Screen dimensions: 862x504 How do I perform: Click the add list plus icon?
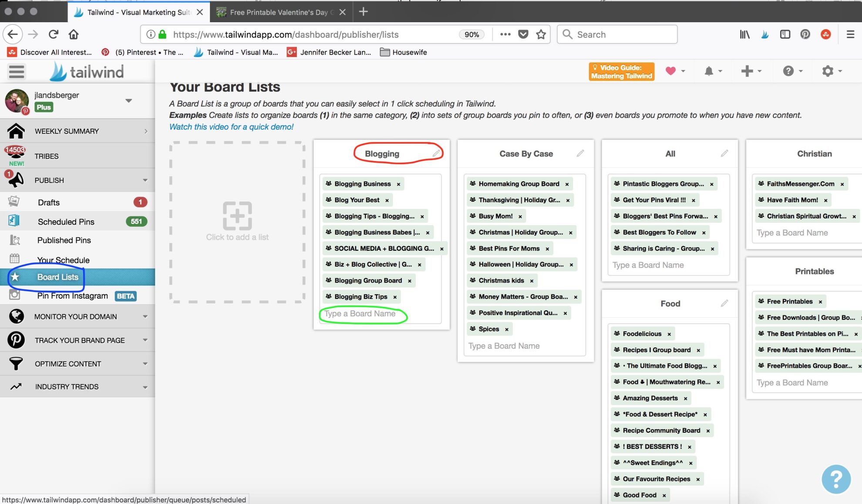click(237, 215)
